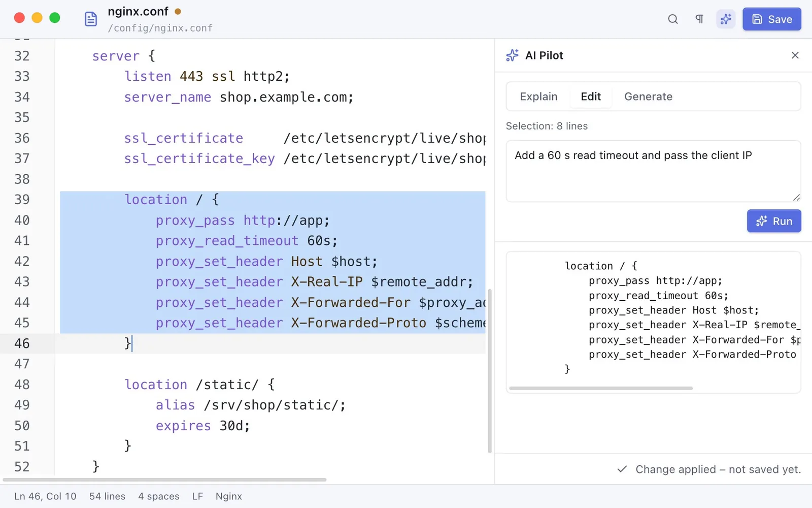This screenshot has width=812, height=508.
Task: Toggle the pilcrow invisible characters icon
Action: (699, 19)
